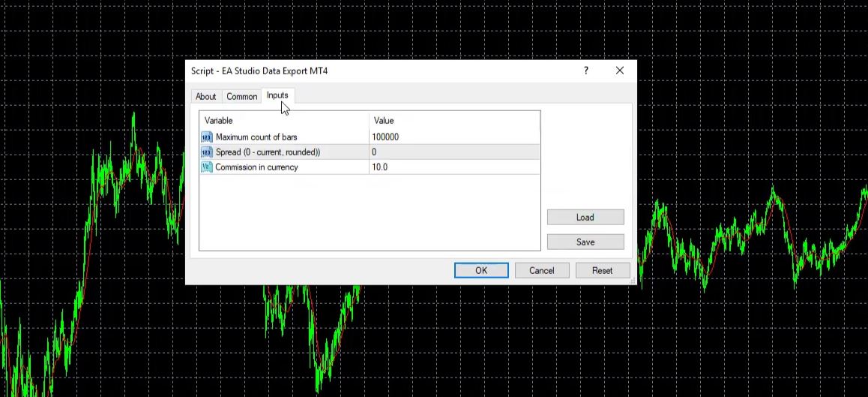Select the Spread (0 - current, rounded) row
868x397 pixels.
[x=268, y=152]
